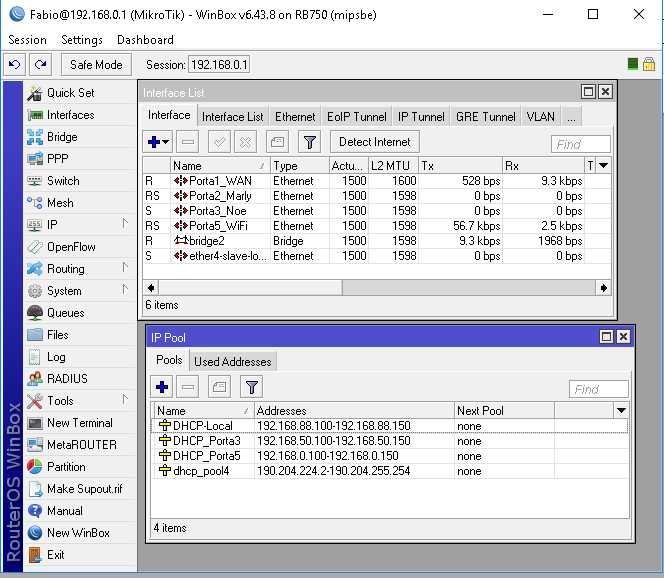Viewport: 664px width, 578px height.
Task: Click the Detect Internet button
Action: [375, 142]
